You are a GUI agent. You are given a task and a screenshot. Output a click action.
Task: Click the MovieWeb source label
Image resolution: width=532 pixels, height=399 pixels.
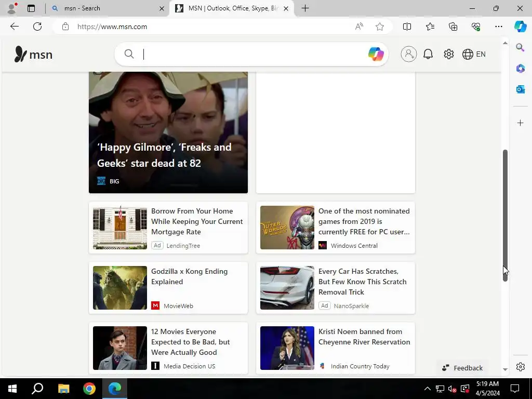(178, 305)
